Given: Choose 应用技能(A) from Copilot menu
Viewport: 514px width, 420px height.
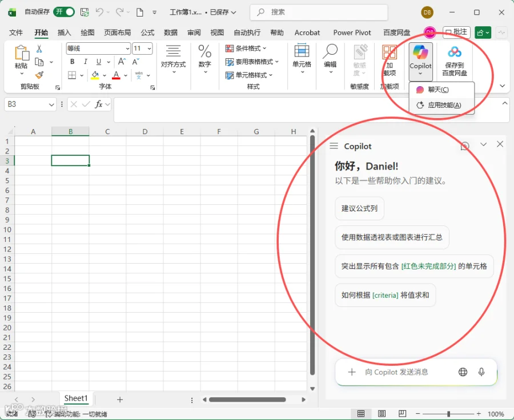Looking at the screenshot, I should click(x=441, y=105).
